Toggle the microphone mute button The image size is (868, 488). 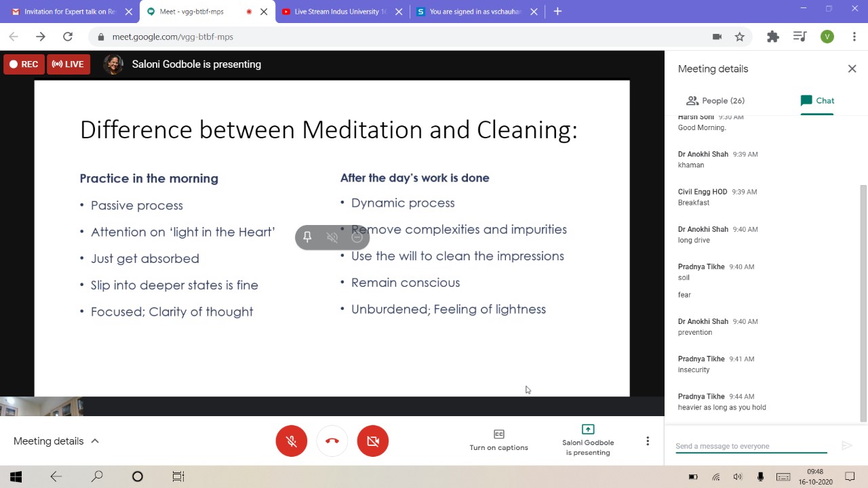292,441
